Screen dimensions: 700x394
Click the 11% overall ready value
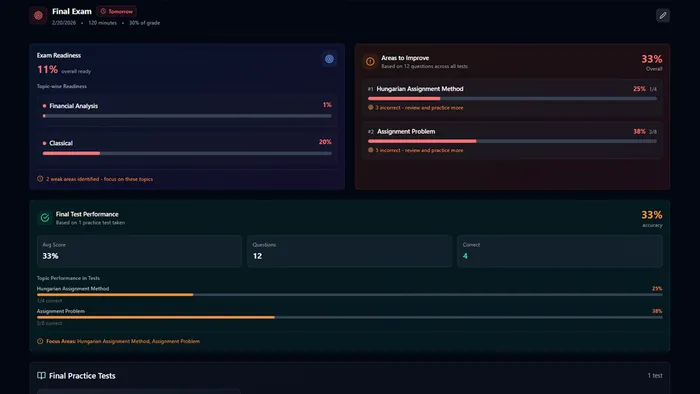47,70
